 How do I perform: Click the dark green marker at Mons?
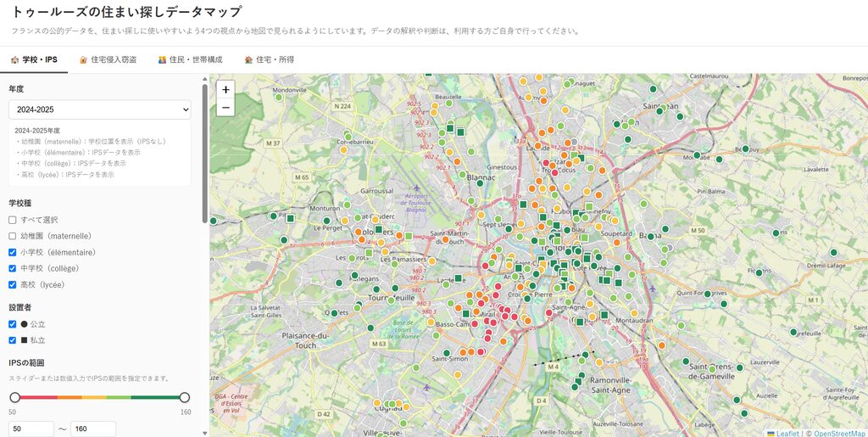[x=776, y=233]
